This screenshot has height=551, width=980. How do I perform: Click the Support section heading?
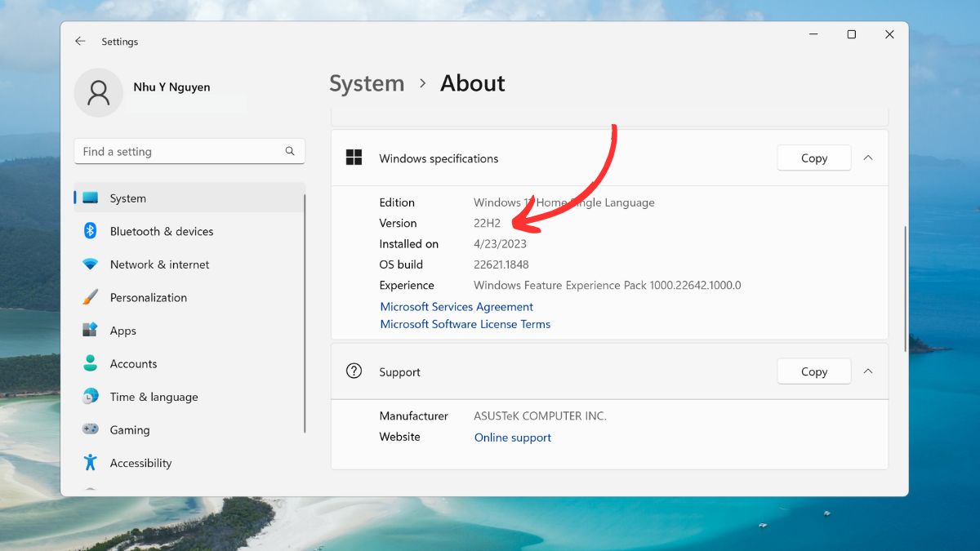click(x=400, y=372)
